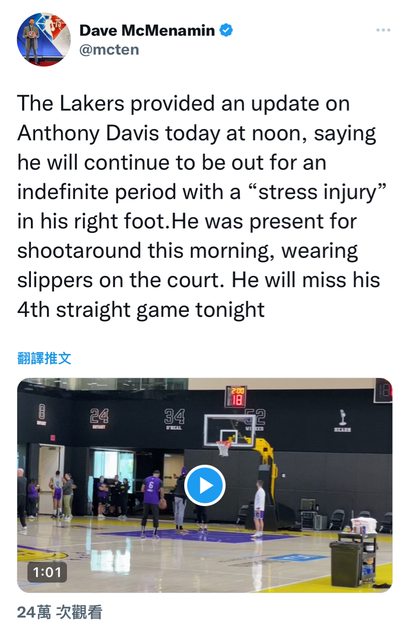410x640 pixels.
Task: Click the 翻譯推文 translate tweet link
Action: (x=44, y=358)
